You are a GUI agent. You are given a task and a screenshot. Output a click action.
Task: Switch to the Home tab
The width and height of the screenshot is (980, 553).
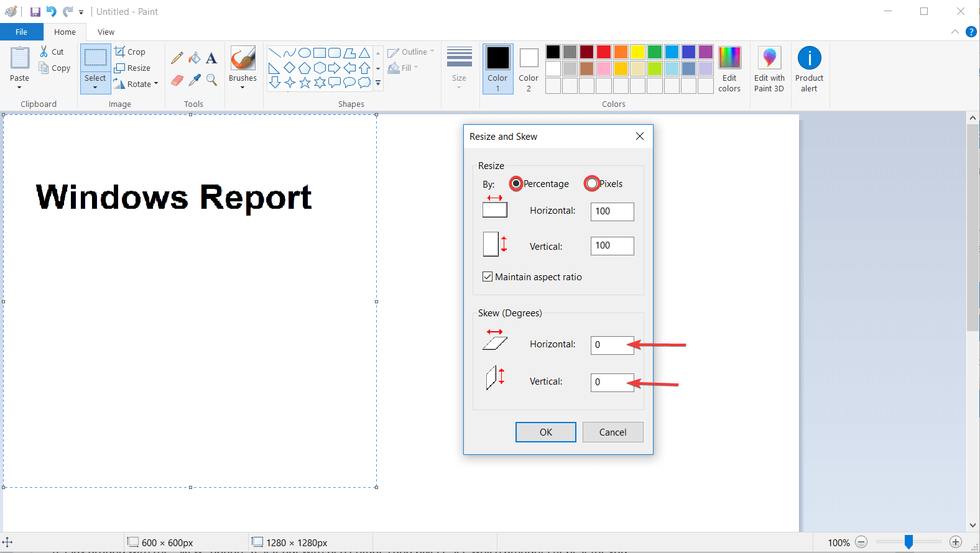65,32
